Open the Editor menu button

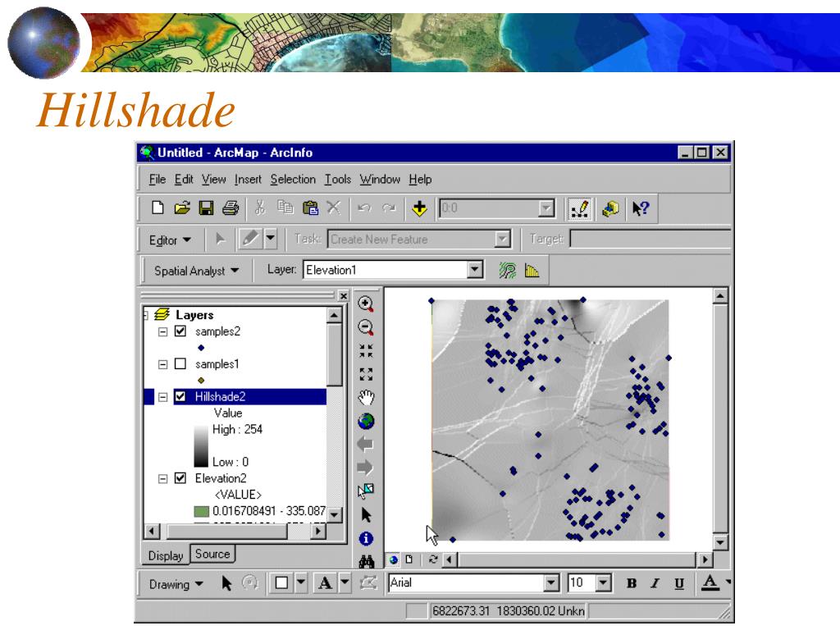tap(171, 240)
